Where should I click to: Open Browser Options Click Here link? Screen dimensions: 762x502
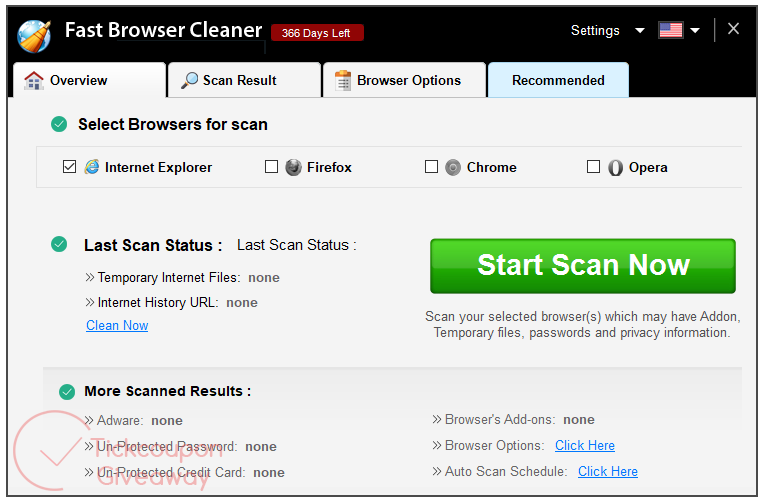(585, 445)
